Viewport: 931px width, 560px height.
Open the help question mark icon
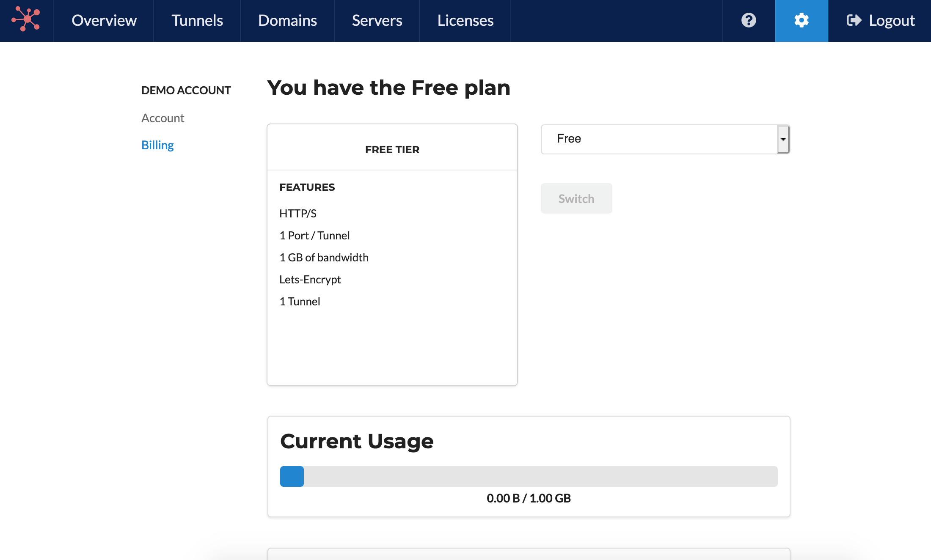click(749, 20)
